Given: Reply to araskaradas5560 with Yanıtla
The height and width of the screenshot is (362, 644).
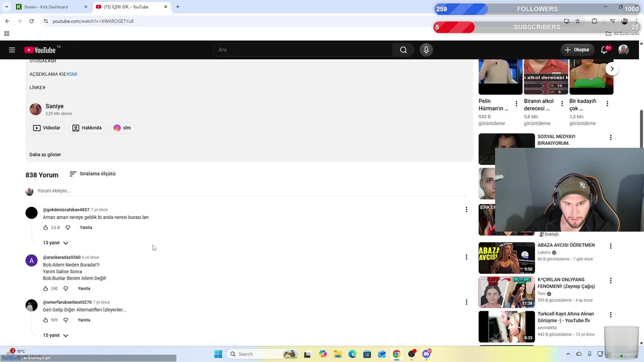Looking at the screenshot, I should [84, 289].
